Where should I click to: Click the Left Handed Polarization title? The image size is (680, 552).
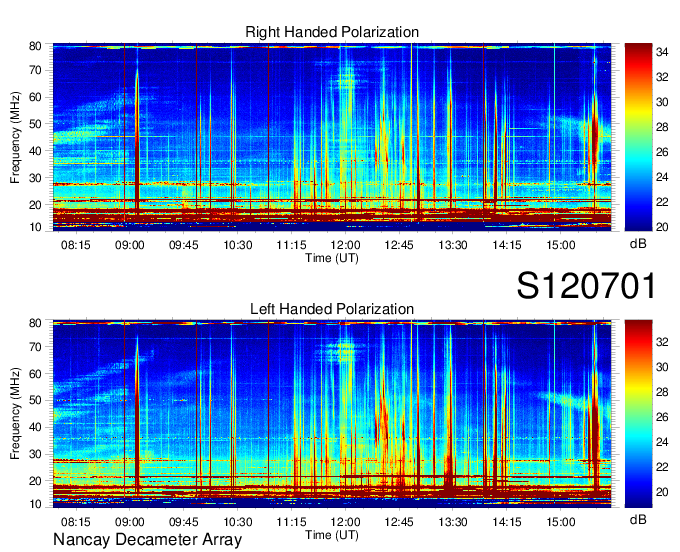pos(332,309)
